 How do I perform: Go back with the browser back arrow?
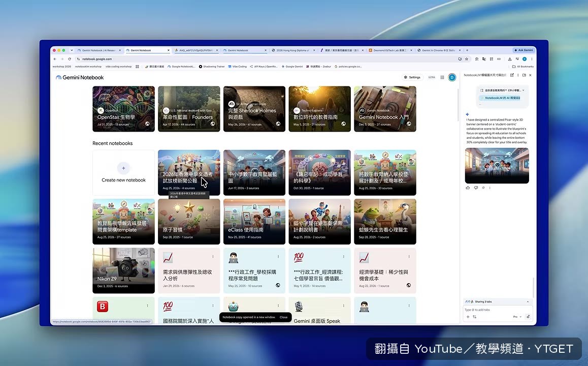tap(55, 59)
